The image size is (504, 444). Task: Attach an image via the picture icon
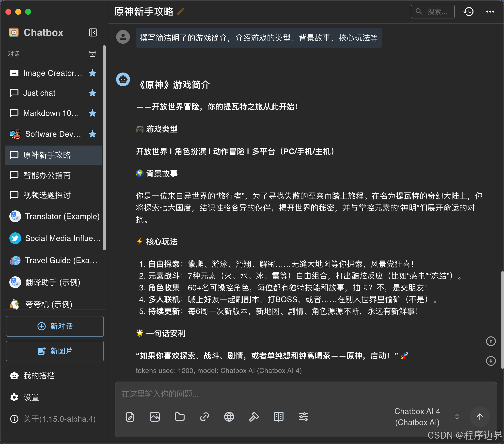[x=155, y=417]
